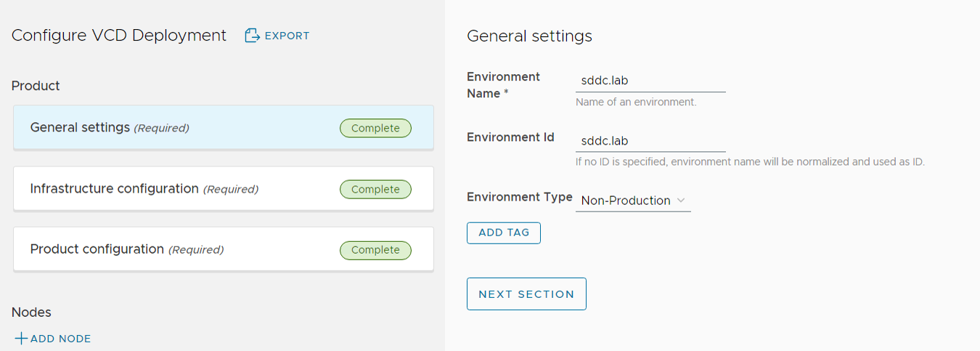Image resolution: width=980 pixels, height=351 pixels.
Task: Click the Environment Type label
Action: click(x=519, y=197)
